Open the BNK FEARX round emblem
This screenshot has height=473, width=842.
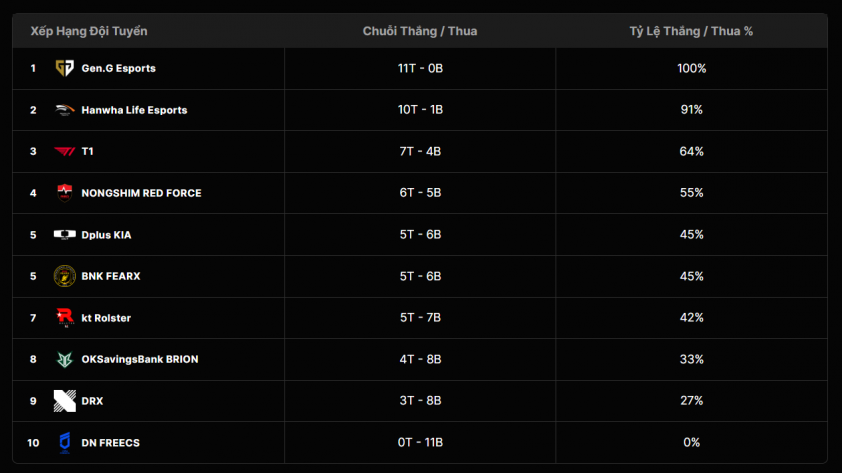click(x=64, y=276)
